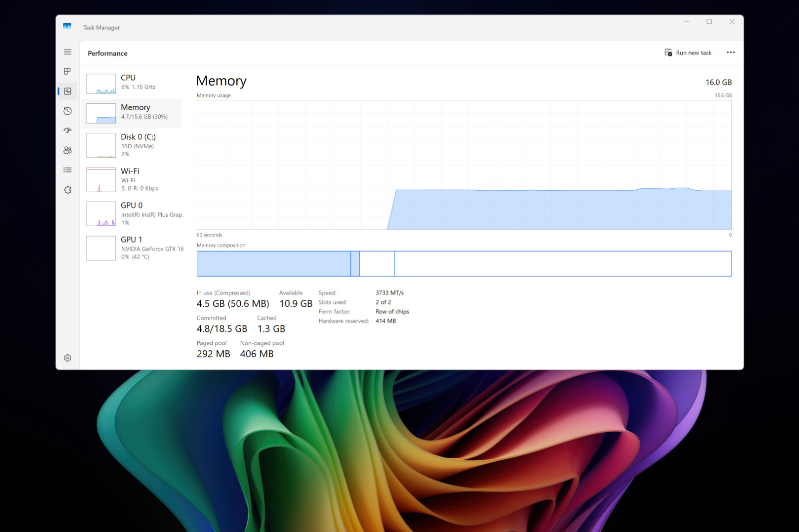Click the Cached value 1.3 GB
Viewport: 799px width, 532px height.
coord(271,329)
